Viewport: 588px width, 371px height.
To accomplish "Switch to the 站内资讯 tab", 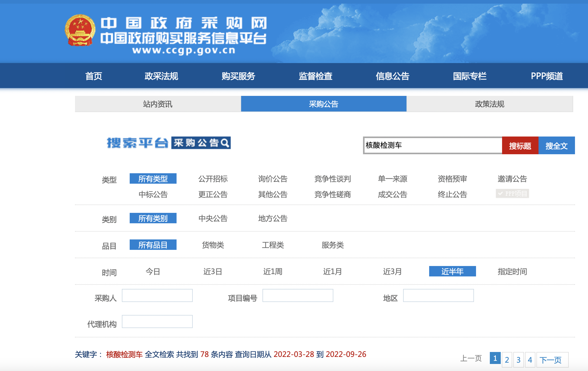I will (x=159, y=104).
